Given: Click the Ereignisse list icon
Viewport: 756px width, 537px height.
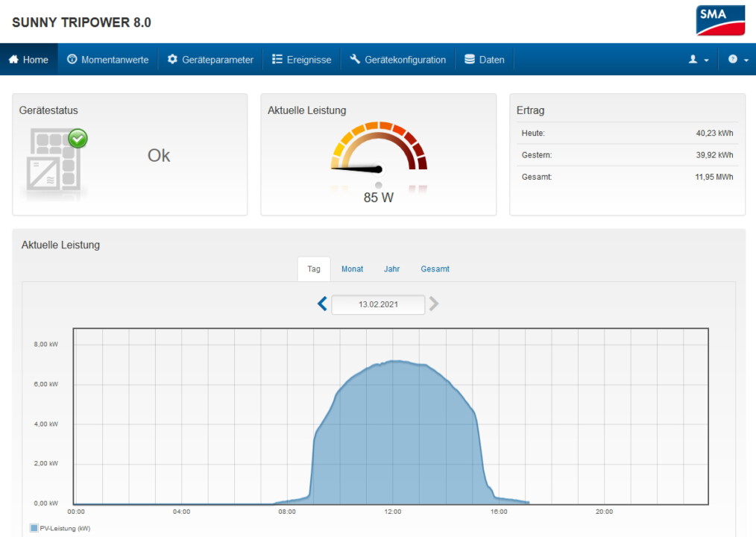Looking at the screenshot, I should click(x=277, y=60).
